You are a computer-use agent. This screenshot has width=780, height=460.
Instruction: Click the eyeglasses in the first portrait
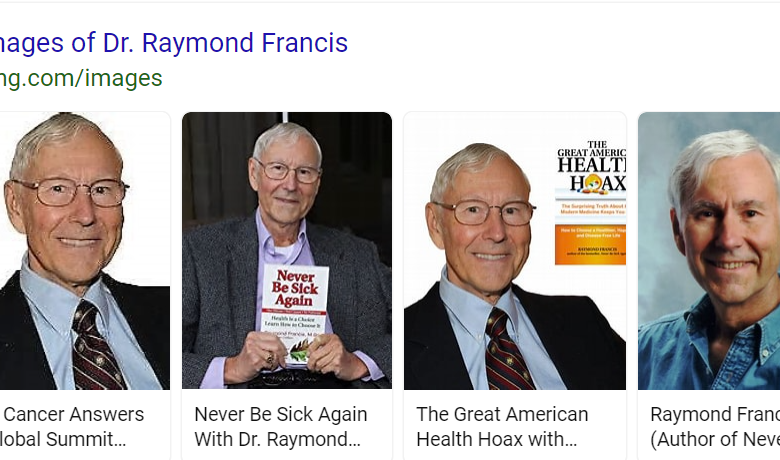(x=72, y=192)
